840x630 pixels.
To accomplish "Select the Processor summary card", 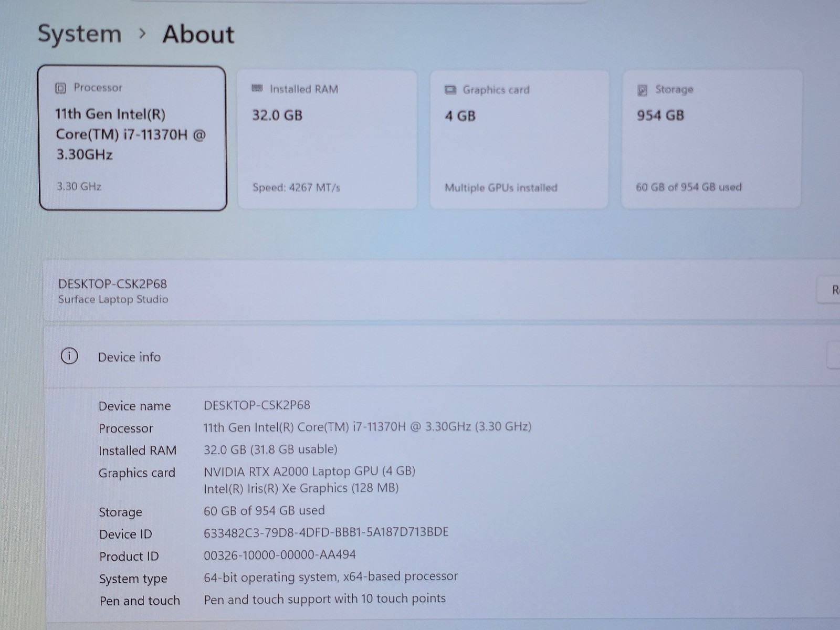I will [x=133, y=138].
